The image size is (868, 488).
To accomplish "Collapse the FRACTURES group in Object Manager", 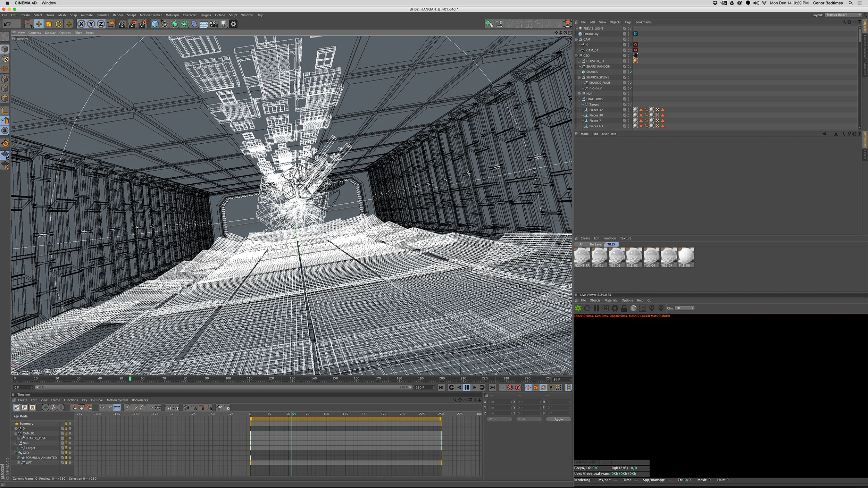I will tap(579, 99).
